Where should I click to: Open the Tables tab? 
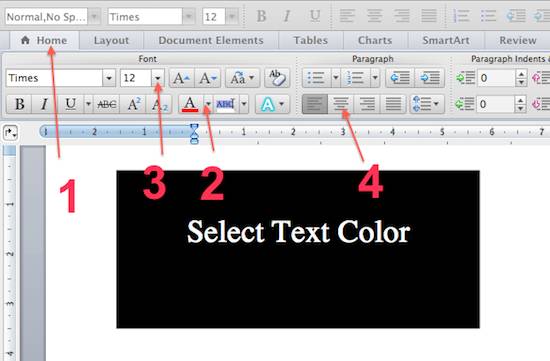pos(311,40)
